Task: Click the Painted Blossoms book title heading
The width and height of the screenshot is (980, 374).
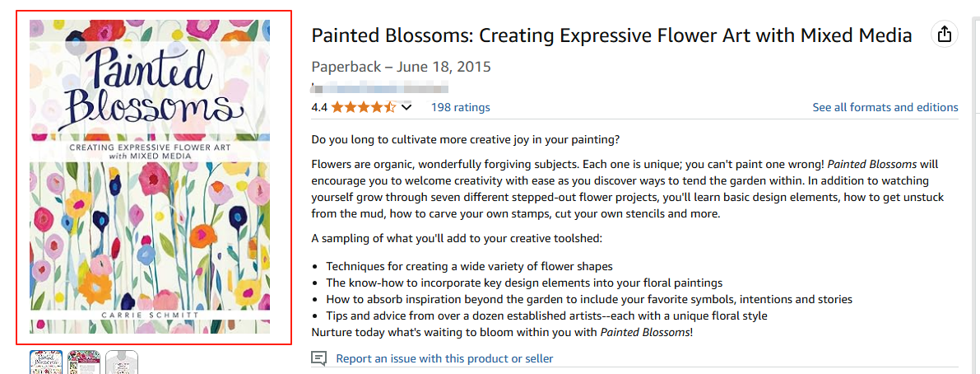Action: (611, 35)
